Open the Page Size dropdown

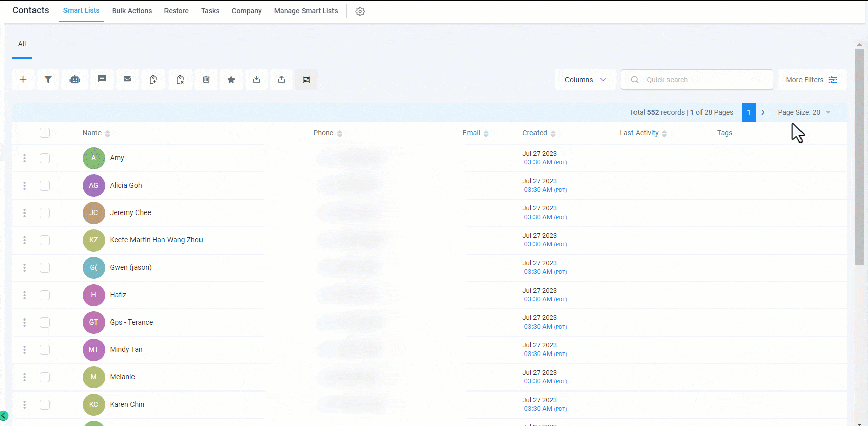[x=804, y=112]
